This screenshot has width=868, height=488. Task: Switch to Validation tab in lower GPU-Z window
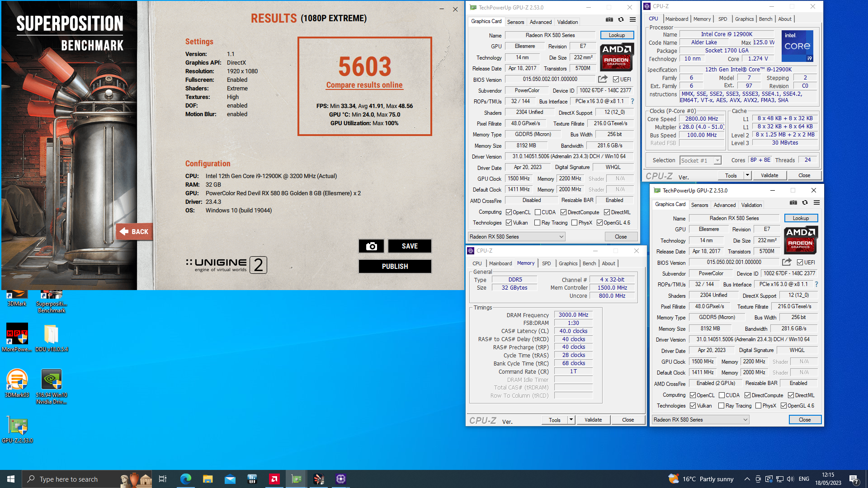point(751,205)
